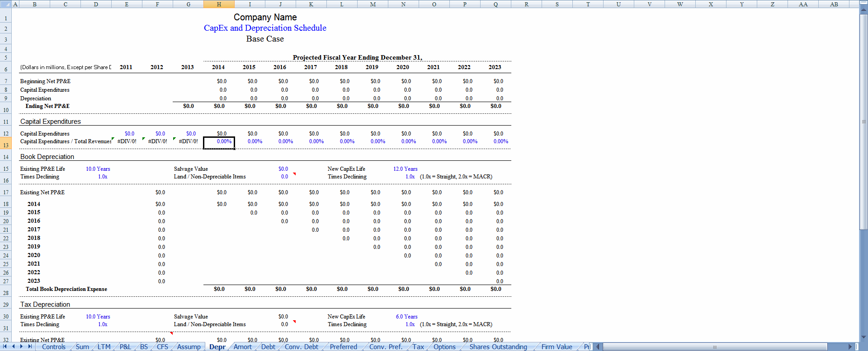The image size is (868, 351).
Task: Click the Select All corner box
Action: [5, 4]
